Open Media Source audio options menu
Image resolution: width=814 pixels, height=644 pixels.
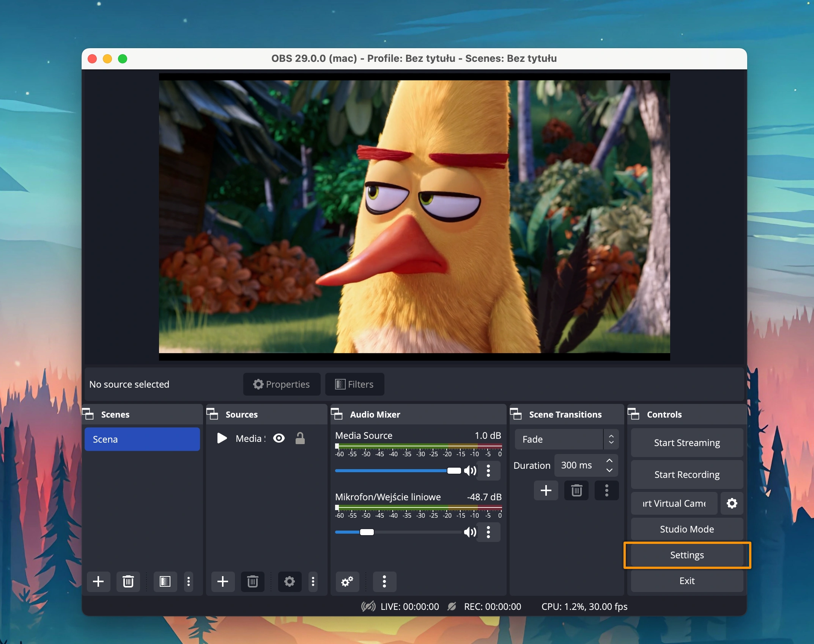coord(488,471)
